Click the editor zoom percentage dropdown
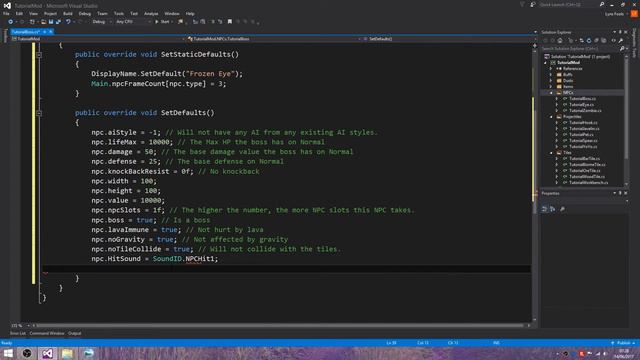Image resolution: width=640 pixels, height=360 pixels. 20,326
